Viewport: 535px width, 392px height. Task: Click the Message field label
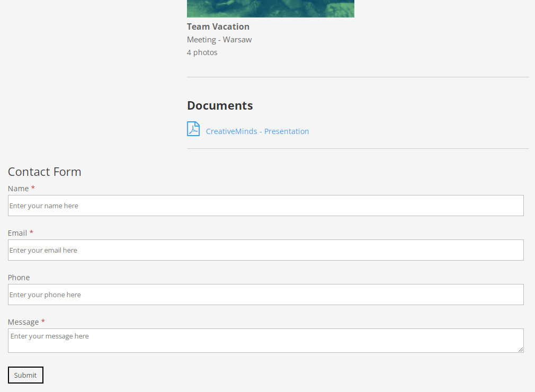tap(23, 322)
